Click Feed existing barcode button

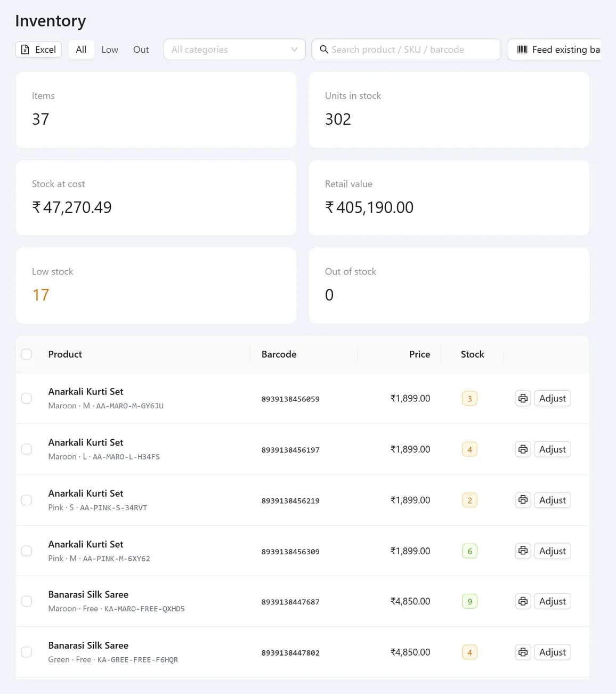(554, 50)
